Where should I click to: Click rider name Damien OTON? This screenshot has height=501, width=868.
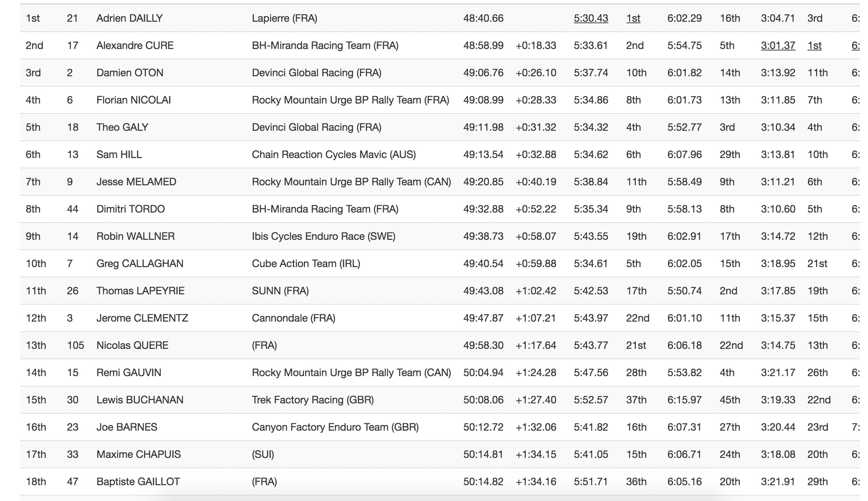click(x=130, y=73)
